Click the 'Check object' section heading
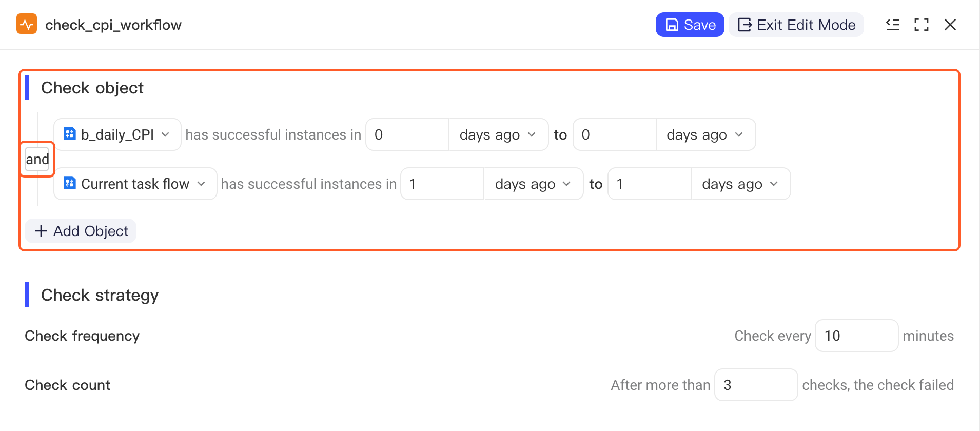This screenshot has height=431, width=980. [92, 88]
